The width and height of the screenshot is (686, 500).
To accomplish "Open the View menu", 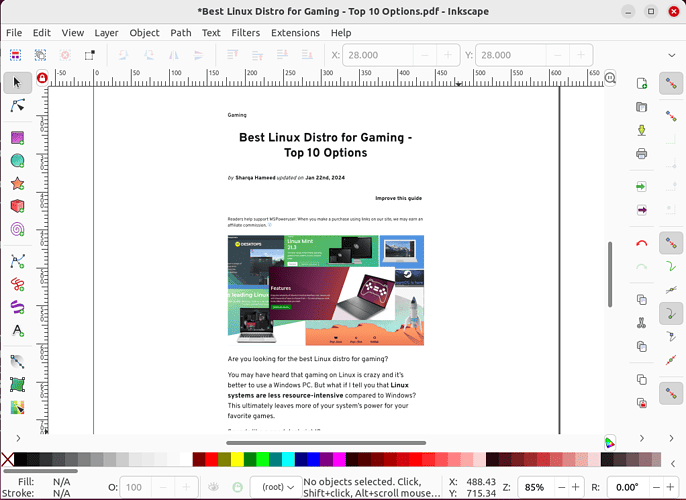I will pos(73,33).
